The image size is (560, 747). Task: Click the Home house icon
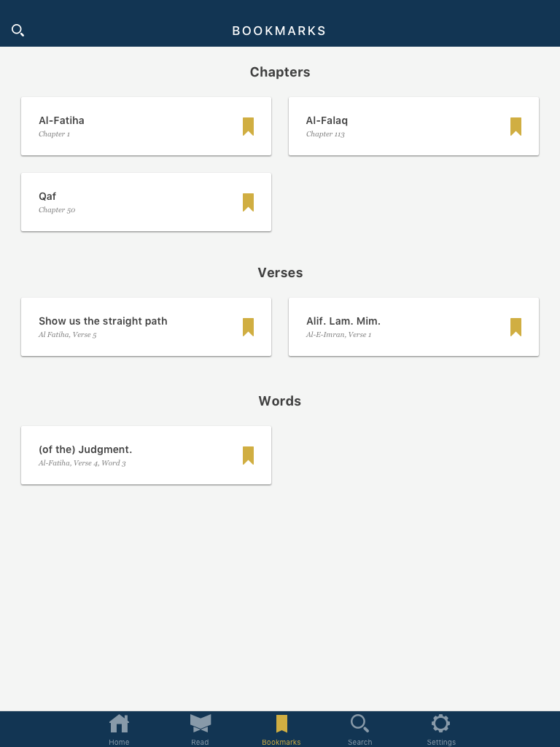119,723
